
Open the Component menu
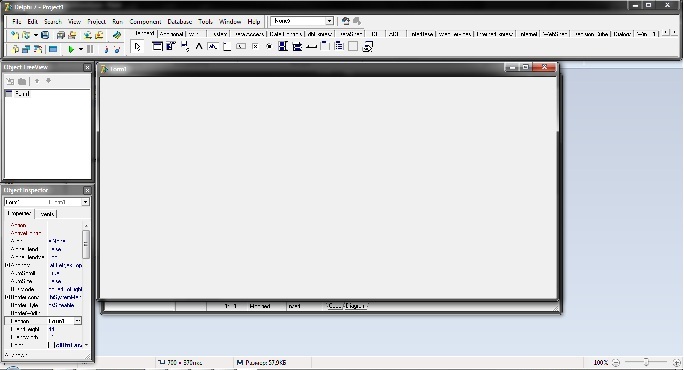[145, 21]
